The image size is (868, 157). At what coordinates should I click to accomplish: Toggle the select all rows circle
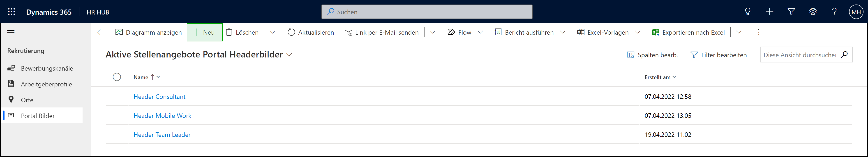(117, 77)
